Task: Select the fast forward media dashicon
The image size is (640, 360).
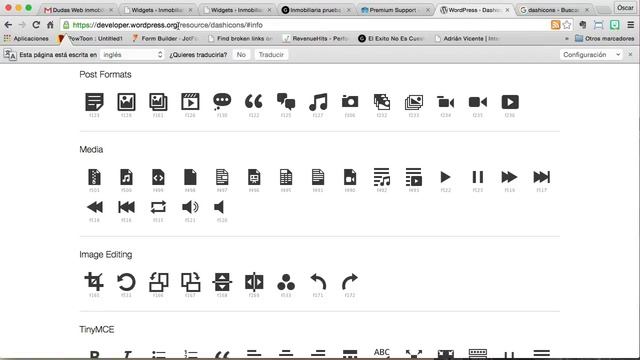Action: click(509, 177)
